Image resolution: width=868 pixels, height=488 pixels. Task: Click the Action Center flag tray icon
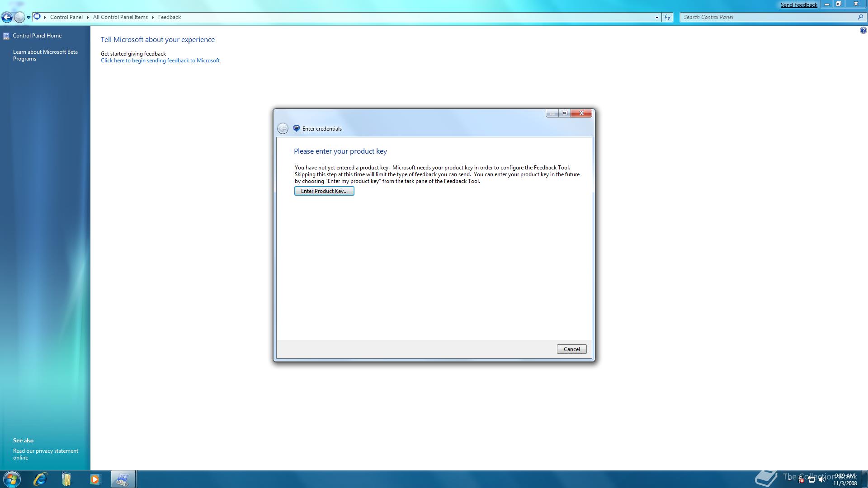click(801, 480)
